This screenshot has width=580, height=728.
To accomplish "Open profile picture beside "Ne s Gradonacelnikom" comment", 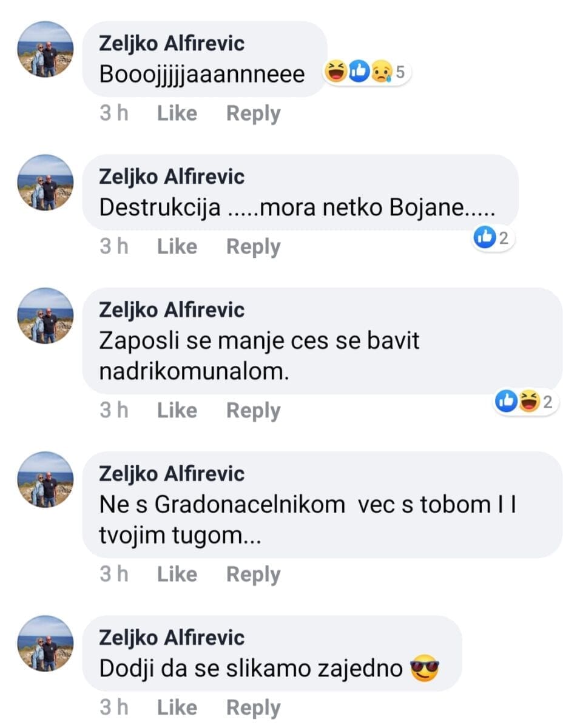I will 46,480.
